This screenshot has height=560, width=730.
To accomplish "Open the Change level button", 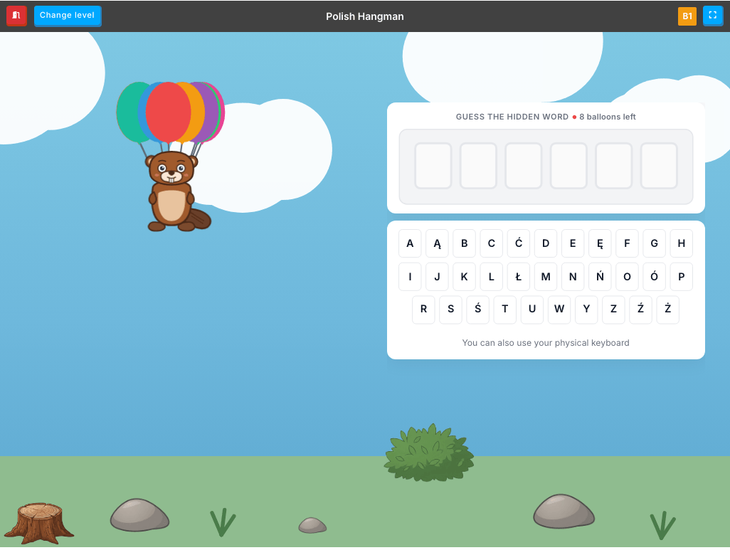I will pos(67,16).
